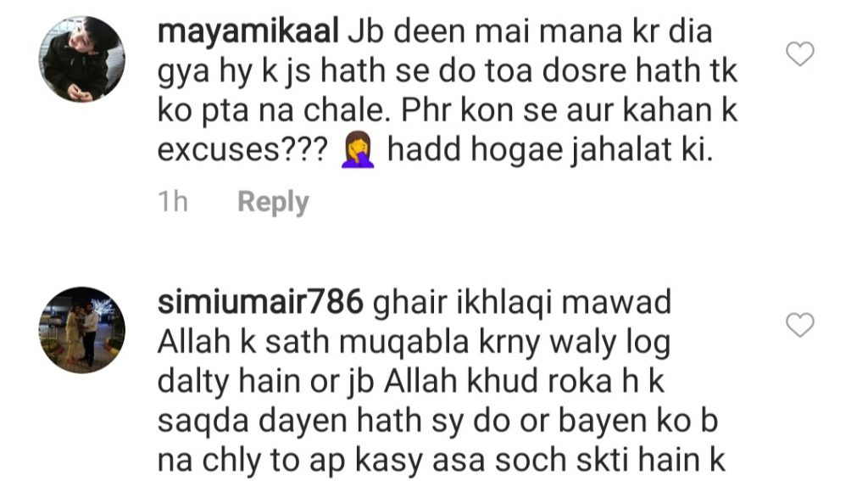Click the line starting "saqda dayen hath sy"
Screen dimensions: 868x481
(x=437, y=421)
